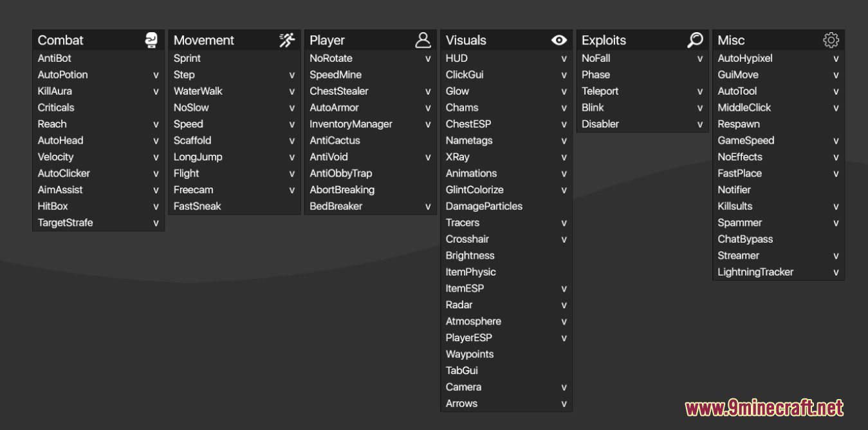Enable the Phase exploit
Viewport: 868px width, 430px height.
pyautogui.click(x=642, y=75)
